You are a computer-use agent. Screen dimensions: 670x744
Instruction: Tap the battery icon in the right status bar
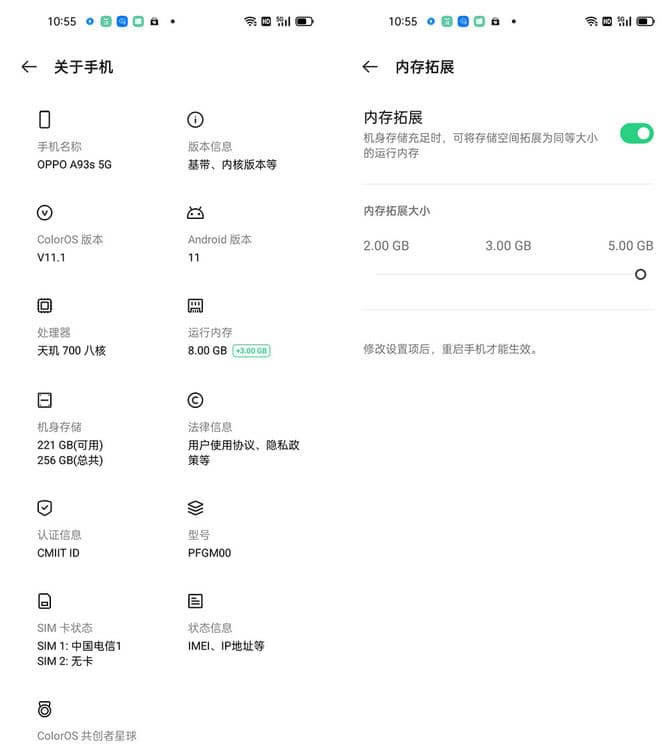[645, 21]
